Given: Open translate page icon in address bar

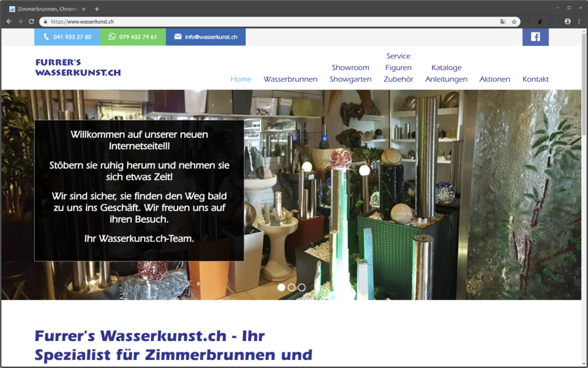Looking at the screenshot, I should pyautogui.click(x=503, y=22).
